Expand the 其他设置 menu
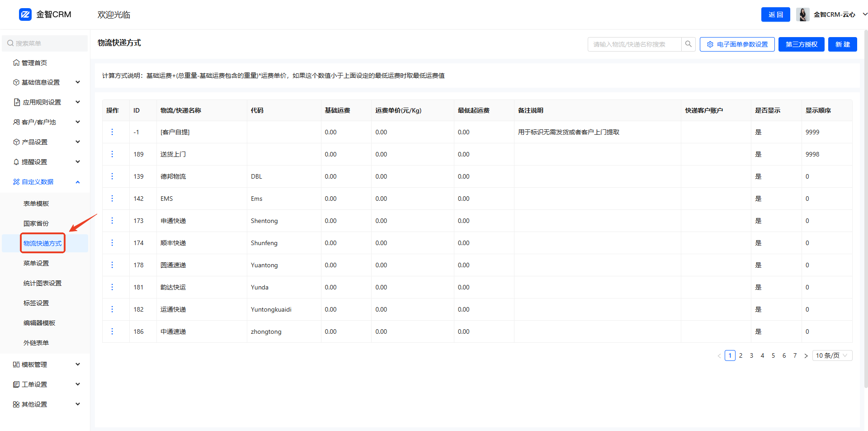Viewport: 868px width, 431px height. coord(78,404)
